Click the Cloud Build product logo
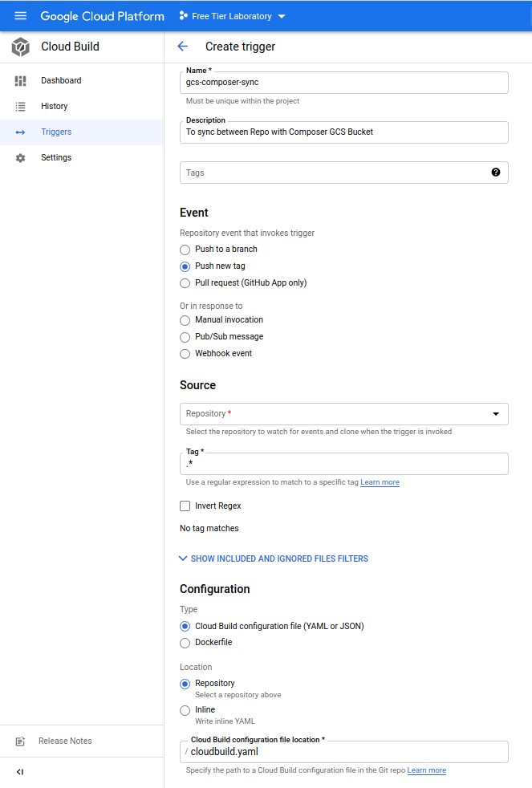The image size is (532, 788). point(21,47)
